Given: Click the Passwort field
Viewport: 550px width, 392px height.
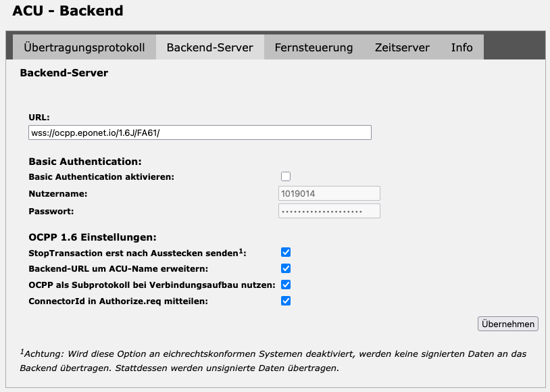Looking at the screenshot, I should [x=329, y=210].
